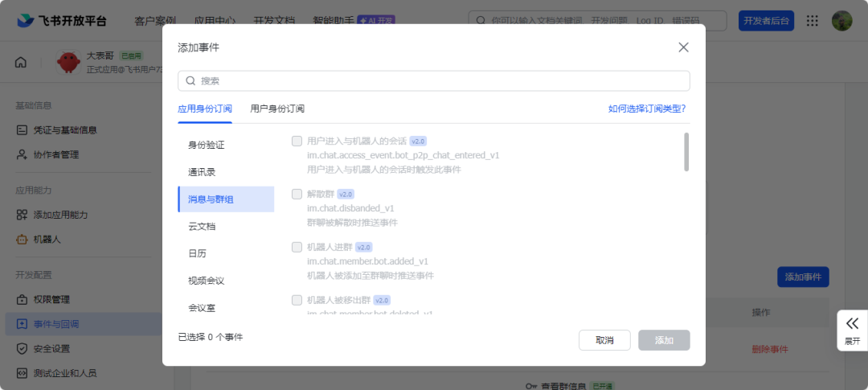Open the 客户案例 nav item
Image resolution: width=868 pixels, height=390 pixels.
pos(155,21)
